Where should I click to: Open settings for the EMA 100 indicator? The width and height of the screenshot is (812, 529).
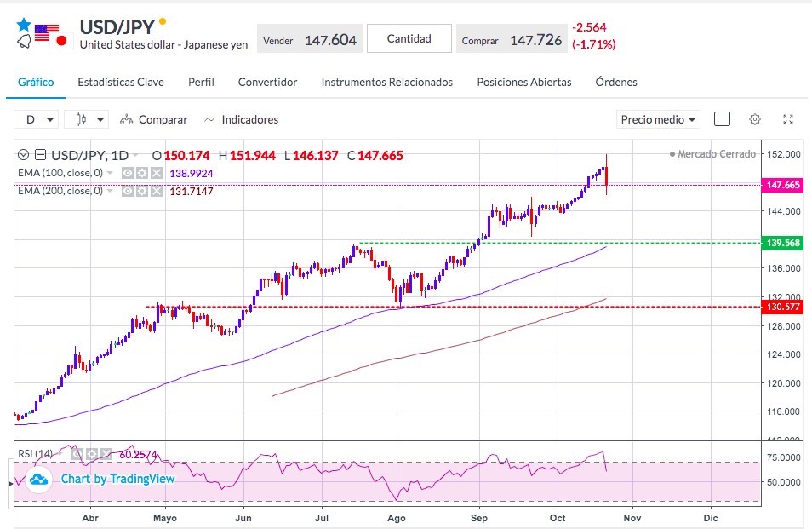coord(142,173)
